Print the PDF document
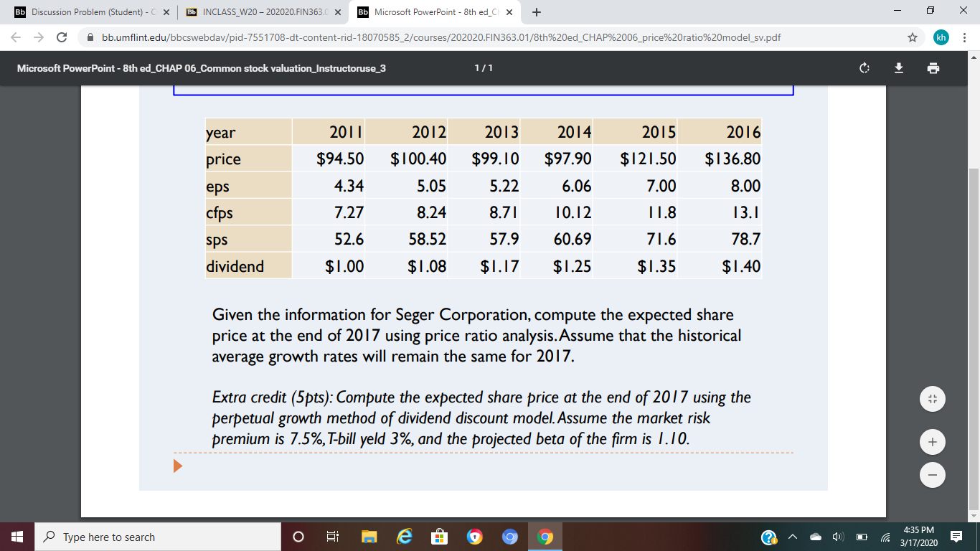The image size is (980, 551). 932,68
